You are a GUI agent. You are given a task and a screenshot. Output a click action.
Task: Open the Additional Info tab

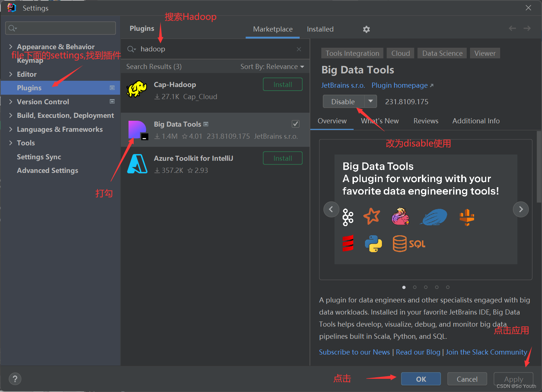coord(476,121)
